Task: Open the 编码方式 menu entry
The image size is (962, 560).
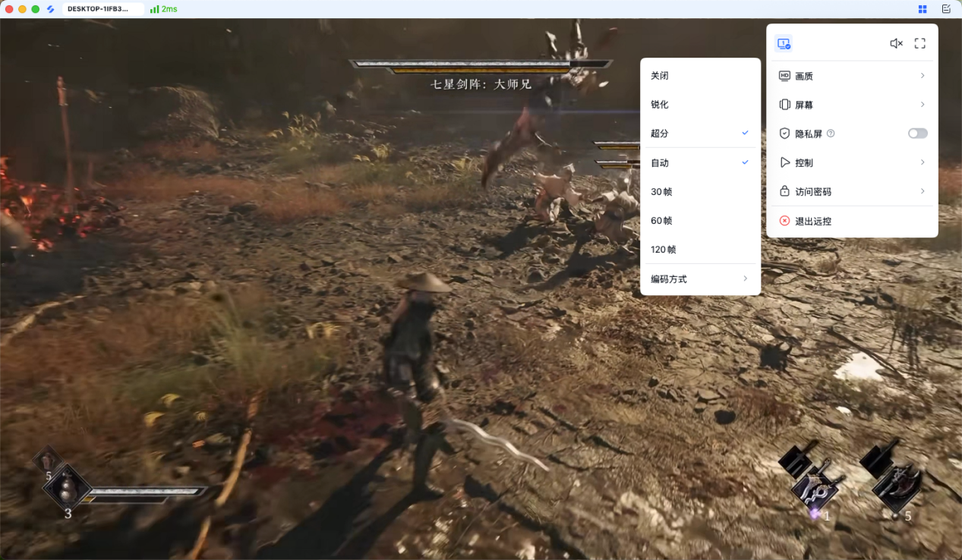Action: 700,279
